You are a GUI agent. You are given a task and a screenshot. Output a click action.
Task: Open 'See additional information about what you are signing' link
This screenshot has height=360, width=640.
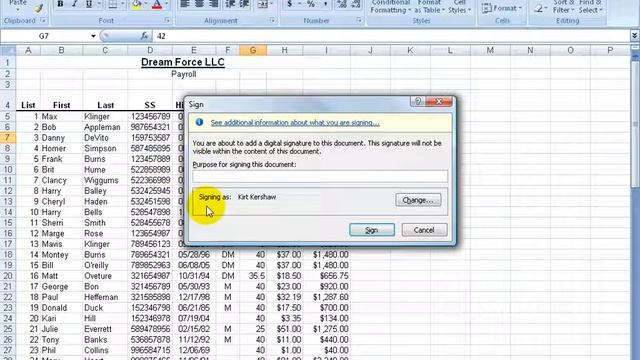(295, 122)
